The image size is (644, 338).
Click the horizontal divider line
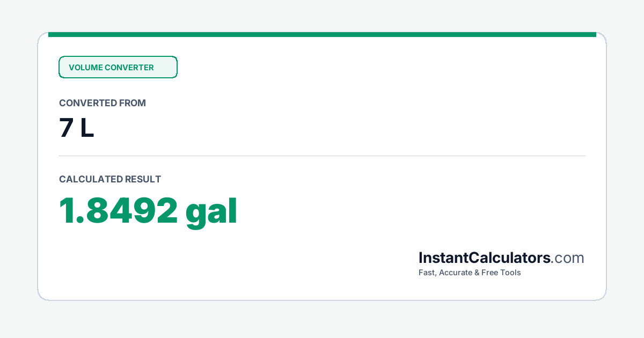click(322, 156)
